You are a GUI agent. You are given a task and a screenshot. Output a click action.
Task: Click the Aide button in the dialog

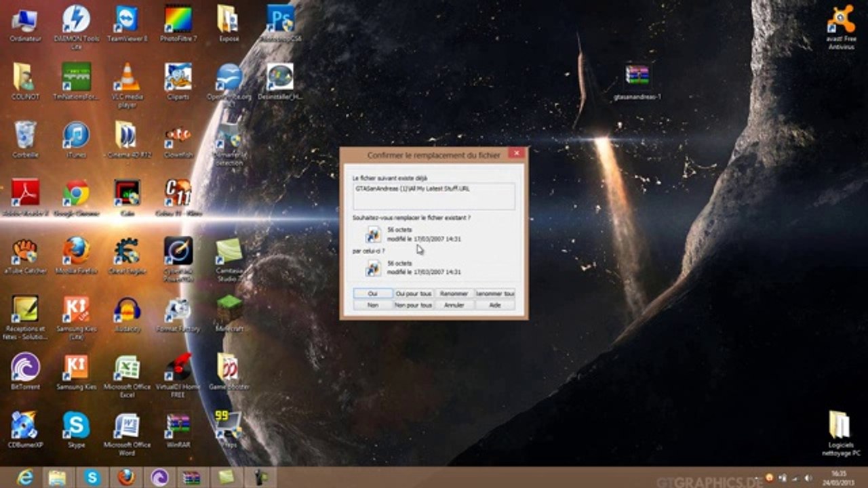[x=495, y=305]
